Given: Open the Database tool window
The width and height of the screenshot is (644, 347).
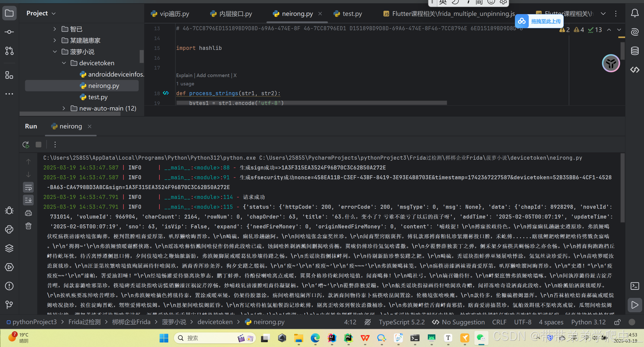Looking at the screenshot, I should coord(635,51).
